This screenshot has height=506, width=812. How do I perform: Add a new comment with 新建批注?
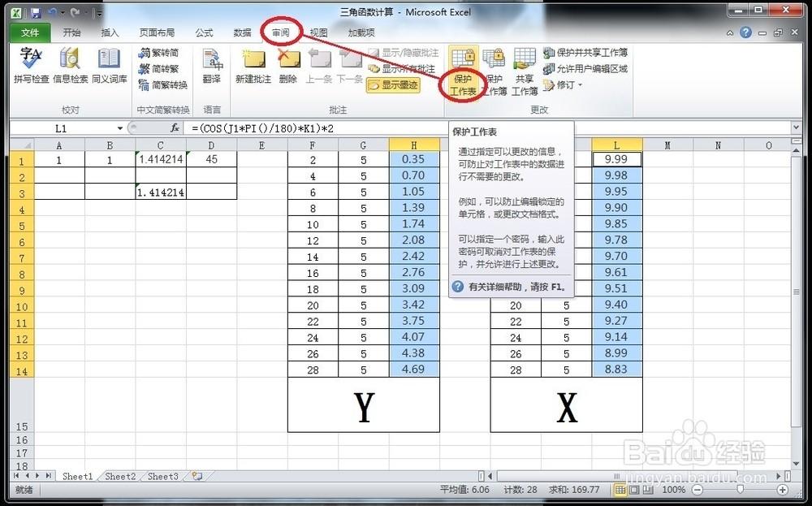(x=253, y=65)
